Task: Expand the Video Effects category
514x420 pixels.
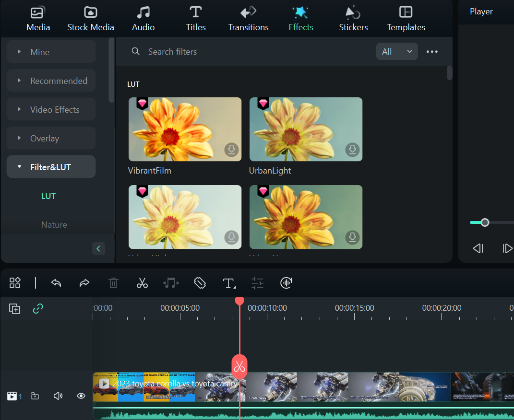Action: point(51,109)
